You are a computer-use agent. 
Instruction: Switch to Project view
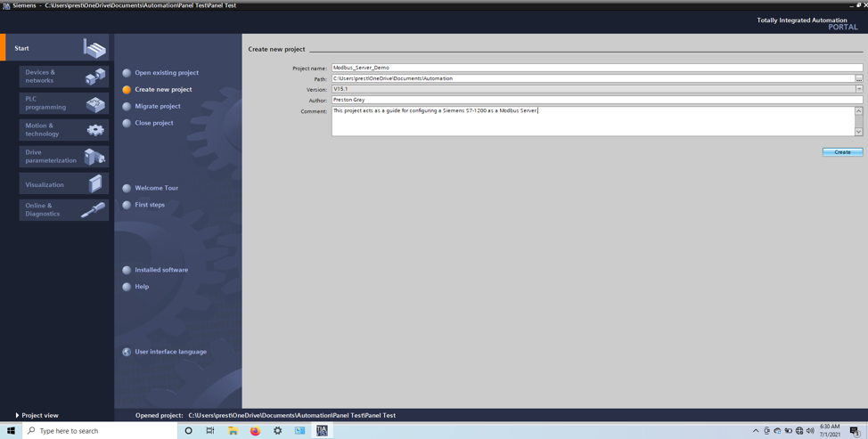pos(37,415)
